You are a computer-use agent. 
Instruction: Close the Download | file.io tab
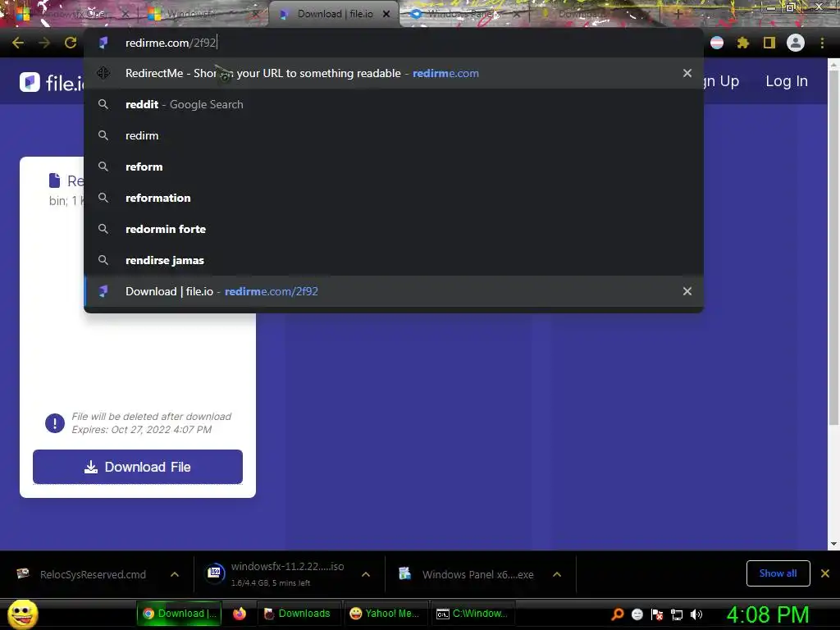point(386,14)
